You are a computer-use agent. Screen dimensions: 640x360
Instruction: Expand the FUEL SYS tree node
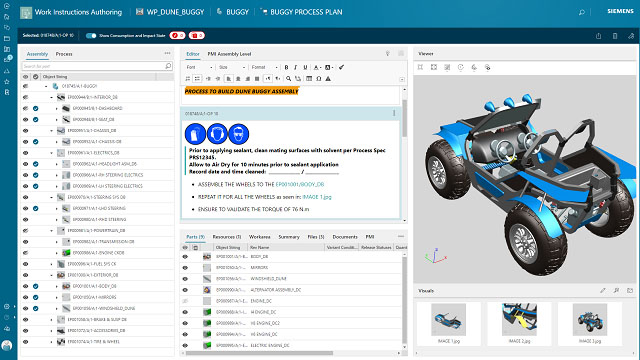pyautogui.click(x=51, y=264)
